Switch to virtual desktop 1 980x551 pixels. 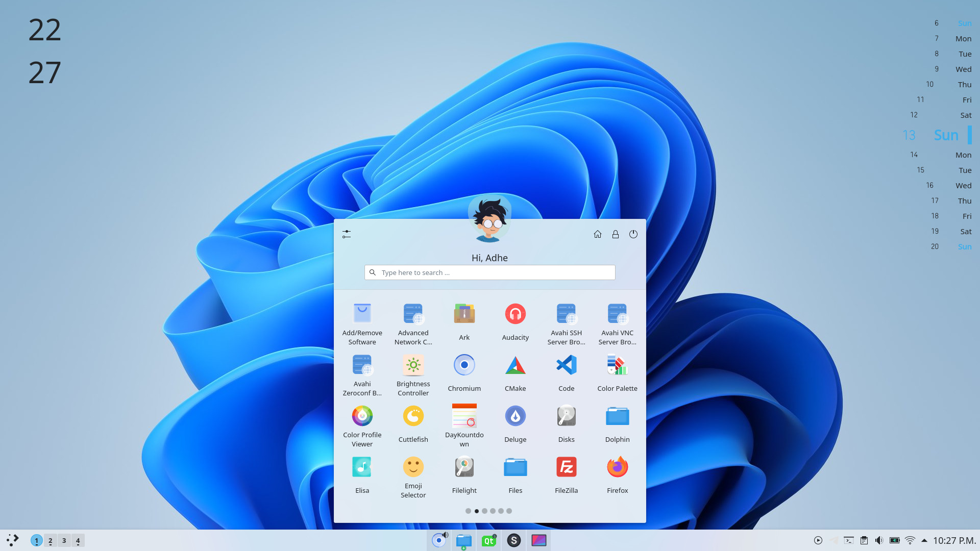(x=36, y=540)
